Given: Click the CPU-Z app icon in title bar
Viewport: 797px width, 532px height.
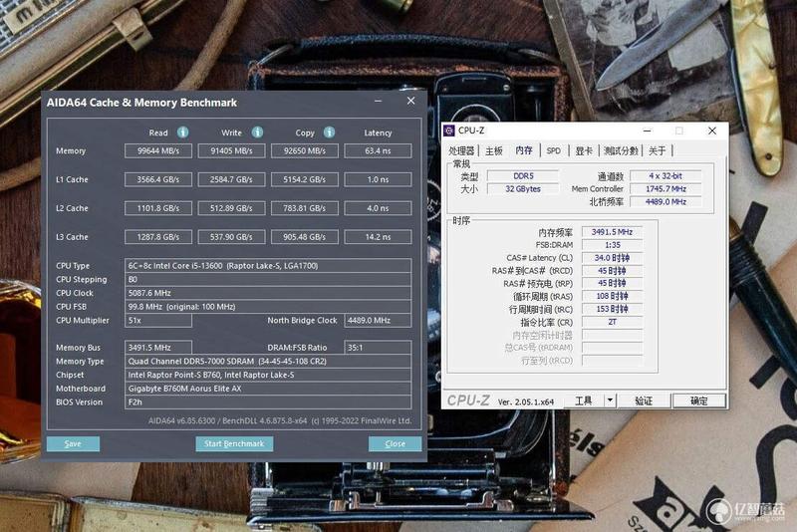Looking at the screenshot, I should point(449,131).
